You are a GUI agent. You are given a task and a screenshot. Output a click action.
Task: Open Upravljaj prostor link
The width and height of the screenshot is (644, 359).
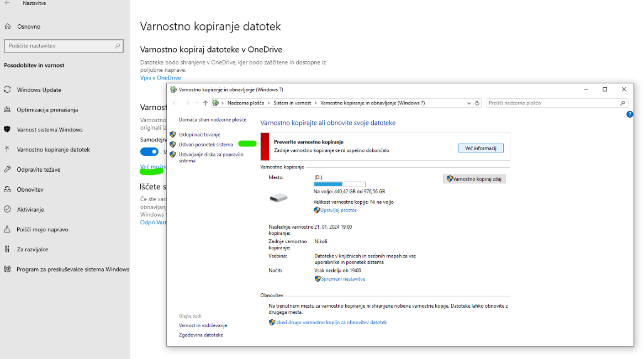339,210
